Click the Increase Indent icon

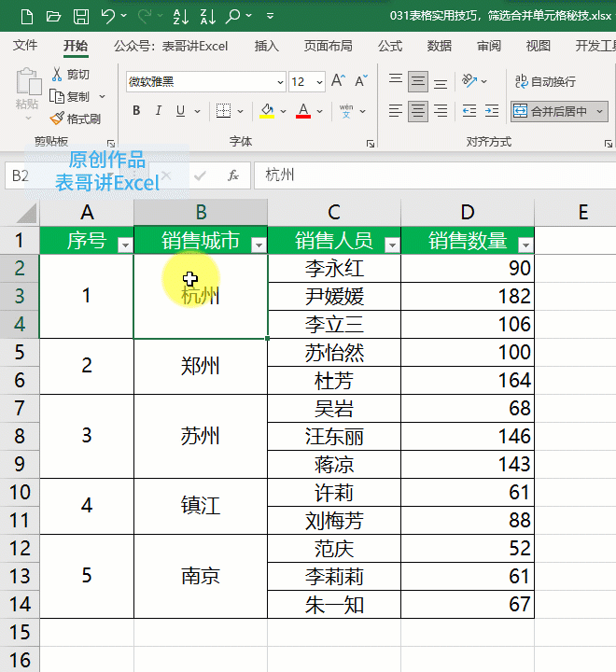click(x=492, y=111)
